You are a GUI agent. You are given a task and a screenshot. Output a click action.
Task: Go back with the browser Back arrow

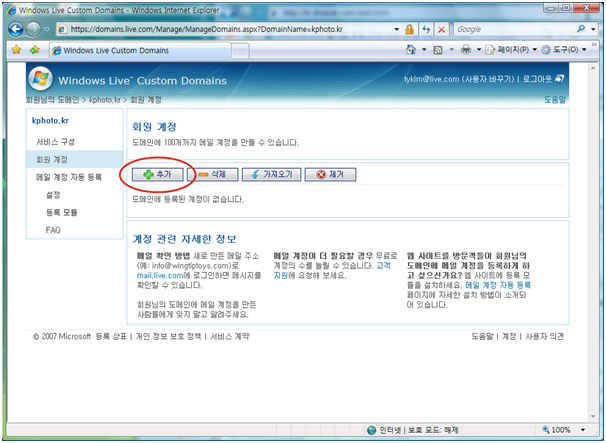point(16,29)
